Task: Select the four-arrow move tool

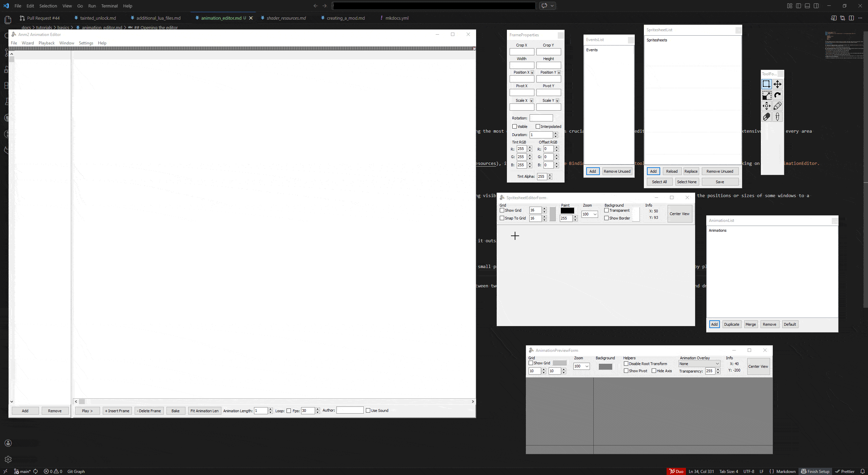Action: [x=777, y=84]
